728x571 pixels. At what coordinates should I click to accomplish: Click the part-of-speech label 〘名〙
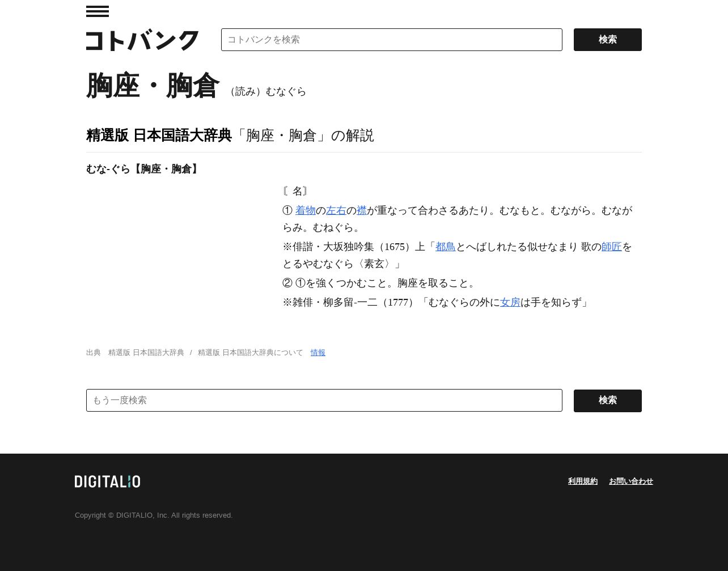pos(297,191)
